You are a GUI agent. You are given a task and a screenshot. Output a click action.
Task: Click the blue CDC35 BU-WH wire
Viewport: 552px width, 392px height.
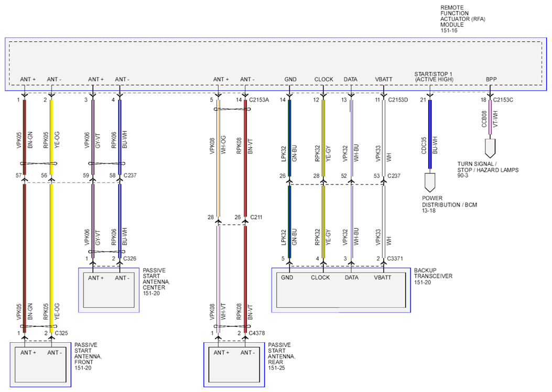pyautogui.click(x=430, y=134)
